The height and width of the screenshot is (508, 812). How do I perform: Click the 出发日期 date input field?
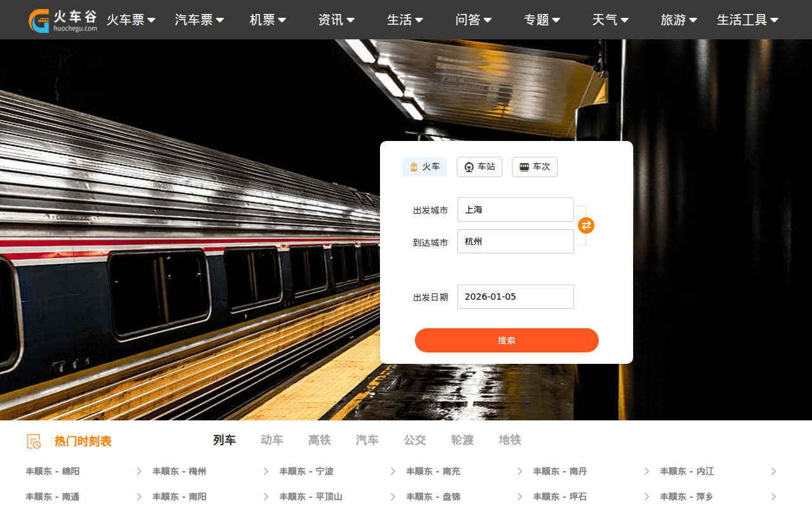515,296
